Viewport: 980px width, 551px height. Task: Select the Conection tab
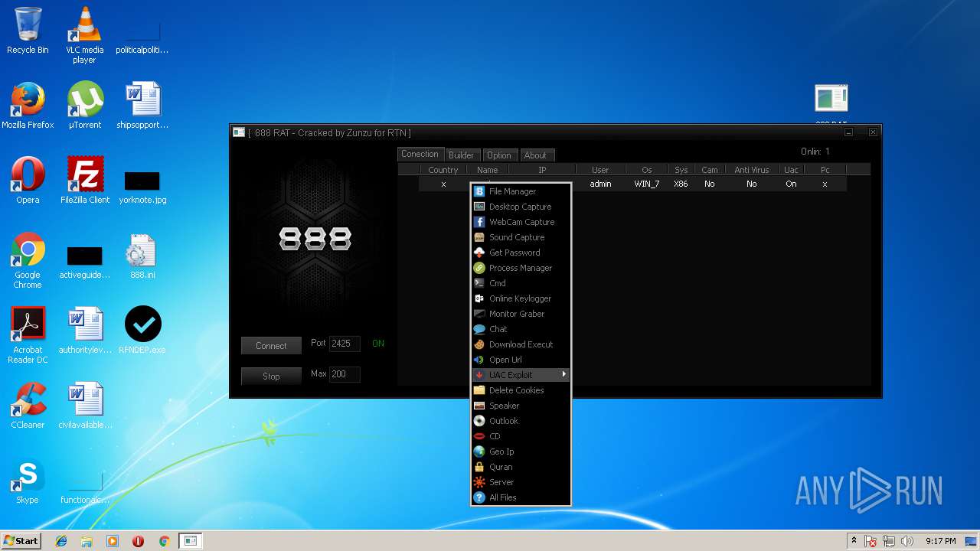coord(420,154)
